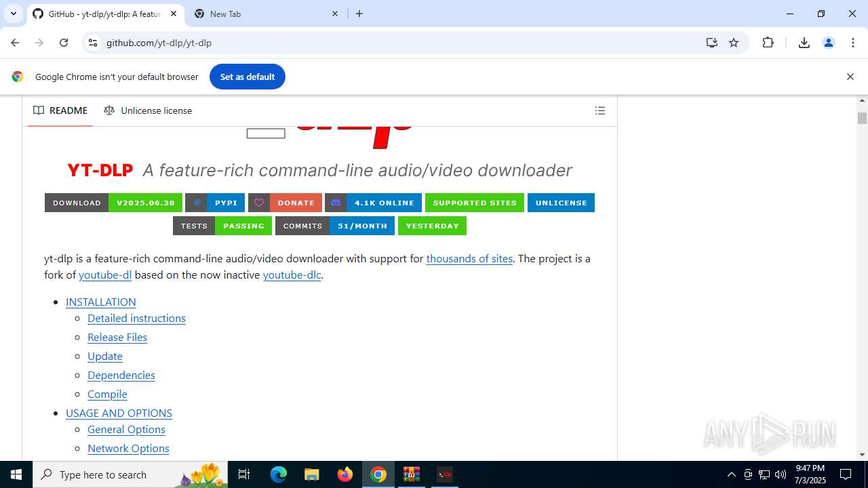Screen dimensions: 868x488
Task: Open Chrome three-dot menu
Action: (853, 43)
